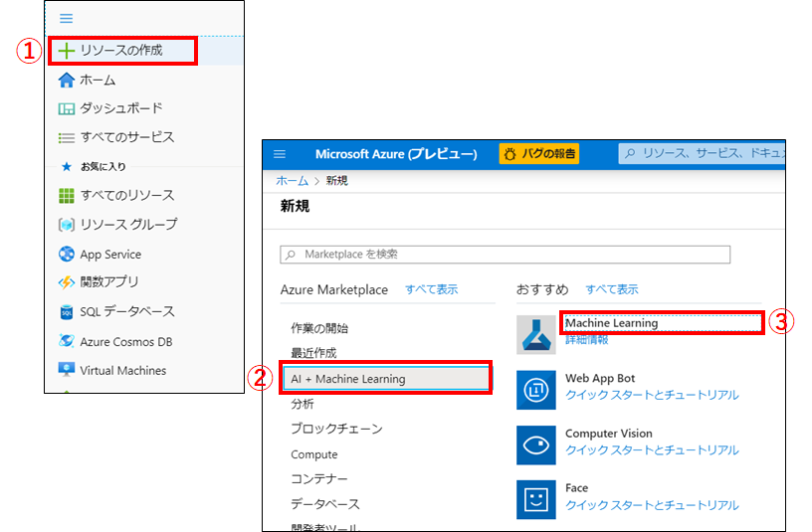
Task: Open hamburger menu in Microsoft Azure header
Action: point(280,154)
